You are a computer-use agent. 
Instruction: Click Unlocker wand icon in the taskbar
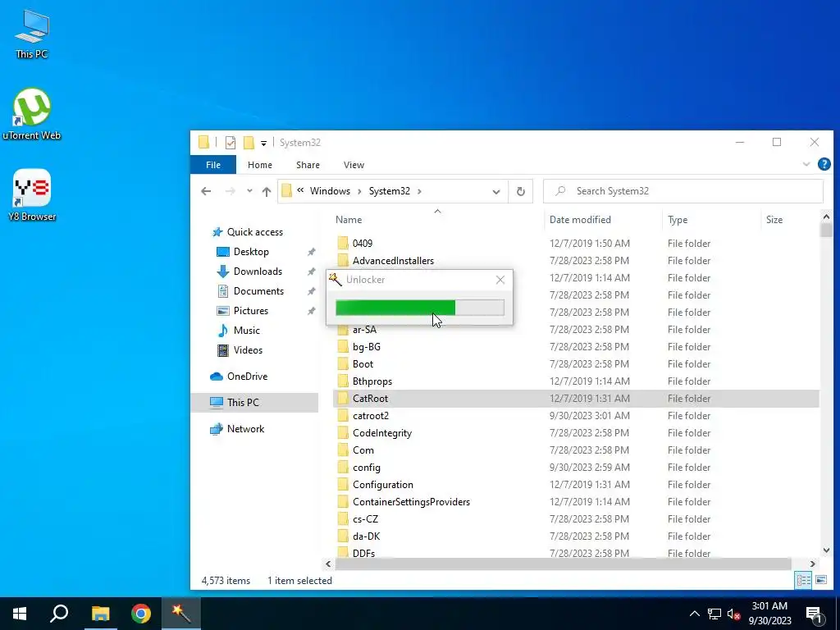tap(181, 614)
